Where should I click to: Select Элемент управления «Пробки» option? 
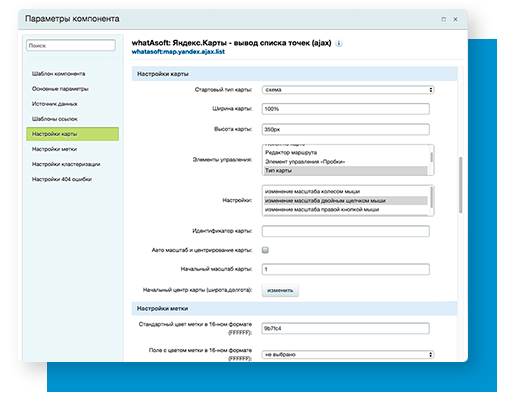[345, 162]
